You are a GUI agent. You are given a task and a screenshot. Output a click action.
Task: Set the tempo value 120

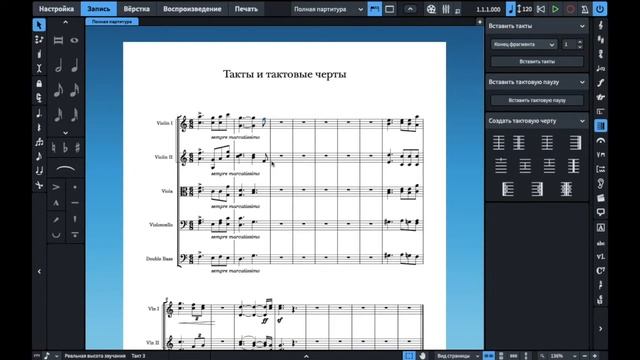tap(527, 9)
